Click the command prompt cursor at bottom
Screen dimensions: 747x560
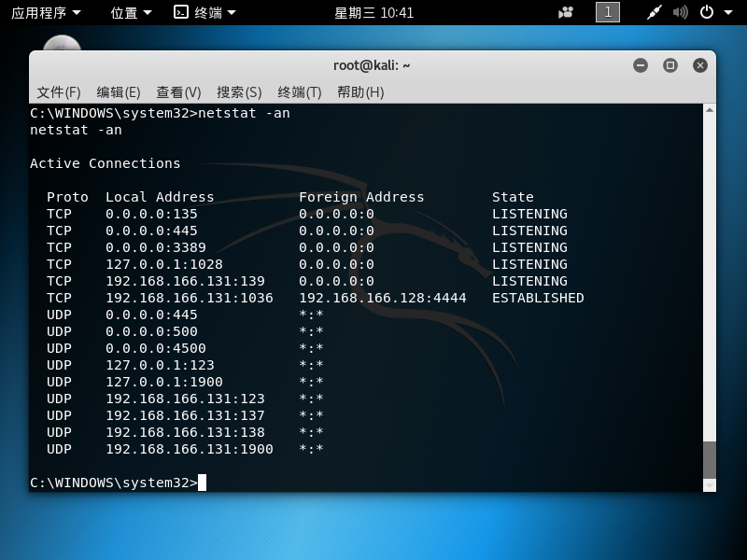[x=202, y=483]
